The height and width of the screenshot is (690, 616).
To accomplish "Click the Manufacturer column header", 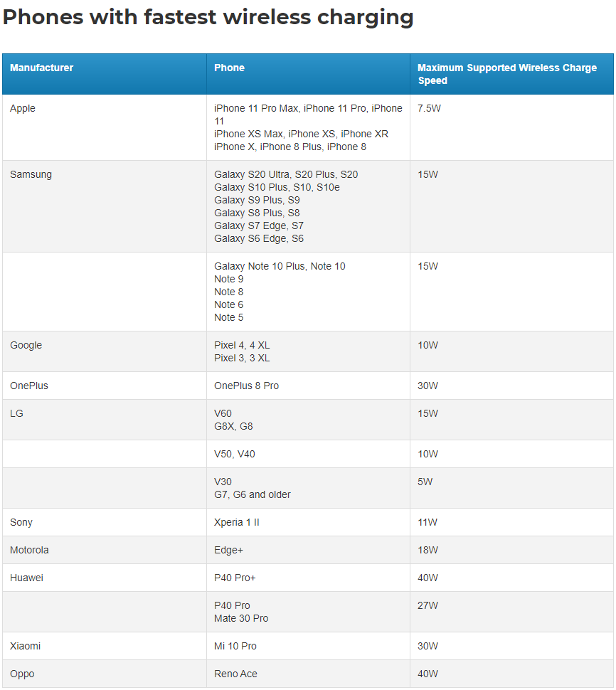I will click(41, 68).
